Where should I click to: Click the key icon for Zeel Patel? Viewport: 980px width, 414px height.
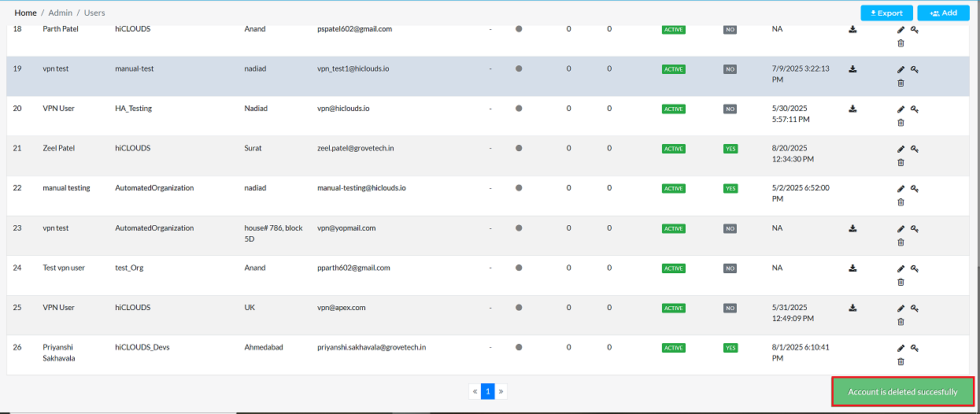pos(915,149)
